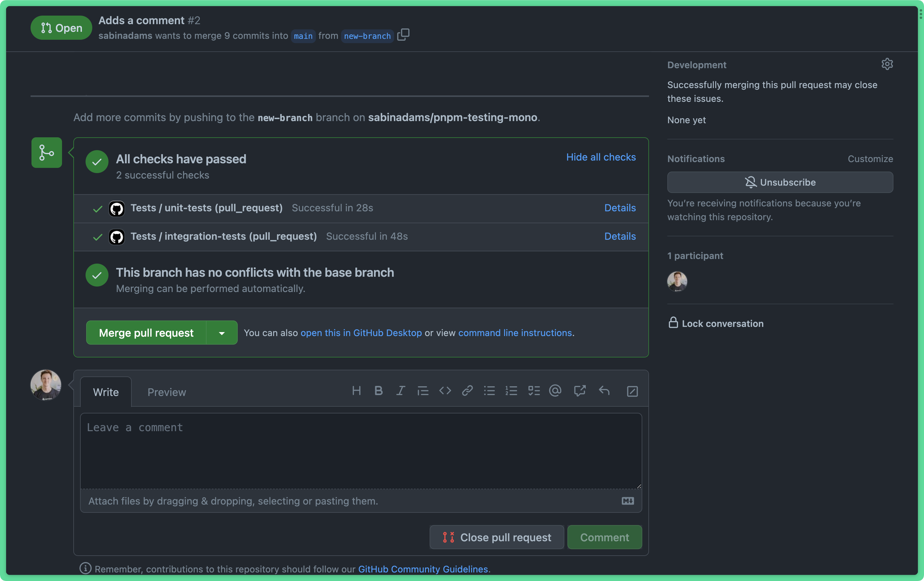This screenshot has height=581, width=924.
Task: Click the mention icon in comment toolbar
Action: point(555,390)
